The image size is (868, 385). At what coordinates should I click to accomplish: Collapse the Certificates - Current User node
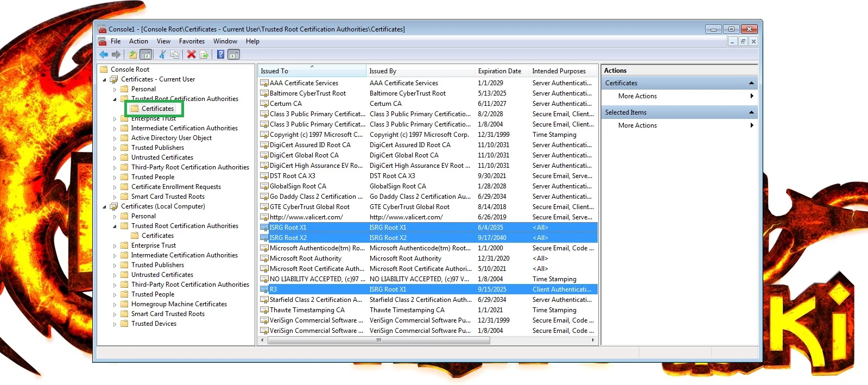click(x=105, y=80)
